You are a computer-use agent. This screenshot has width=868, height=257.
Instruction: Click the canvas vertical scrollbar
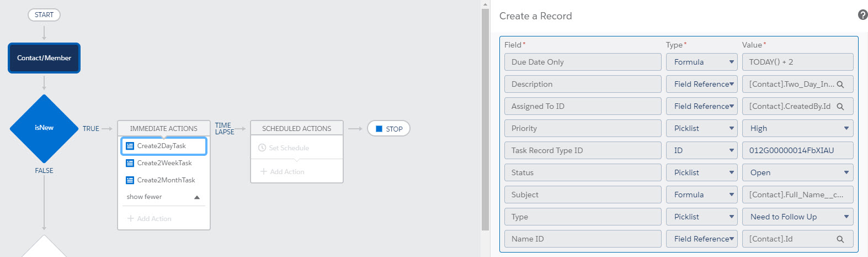pos(485,119)
